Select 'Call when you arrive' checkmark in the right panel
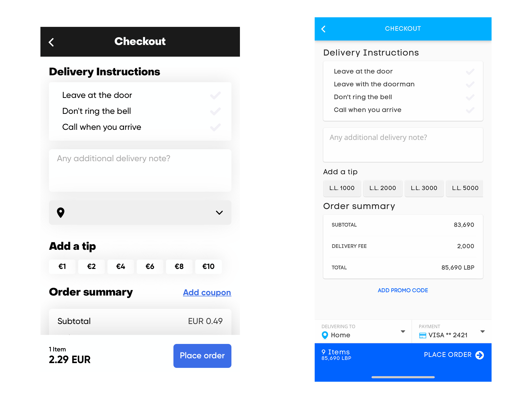Image resolution: width=532 pixels, height=399 pixels. point(470,110)
